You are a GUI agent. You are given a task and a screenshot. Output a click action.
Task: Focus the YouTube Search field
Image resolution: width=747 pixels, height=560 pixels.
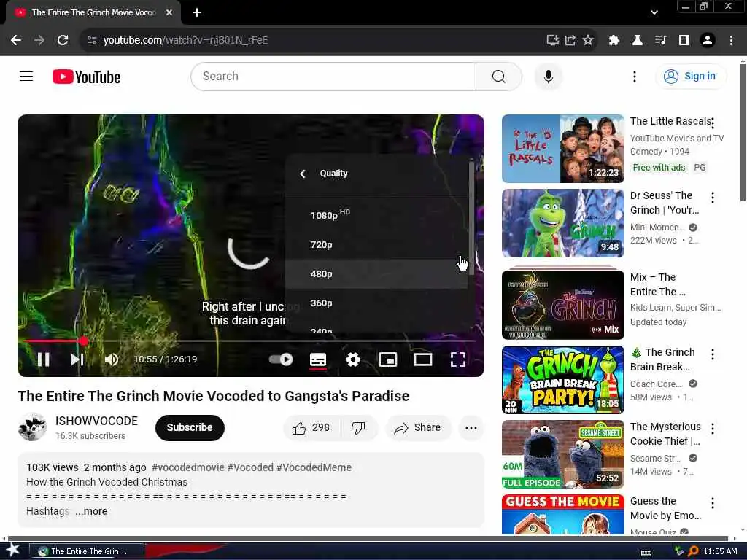(333, 76)
